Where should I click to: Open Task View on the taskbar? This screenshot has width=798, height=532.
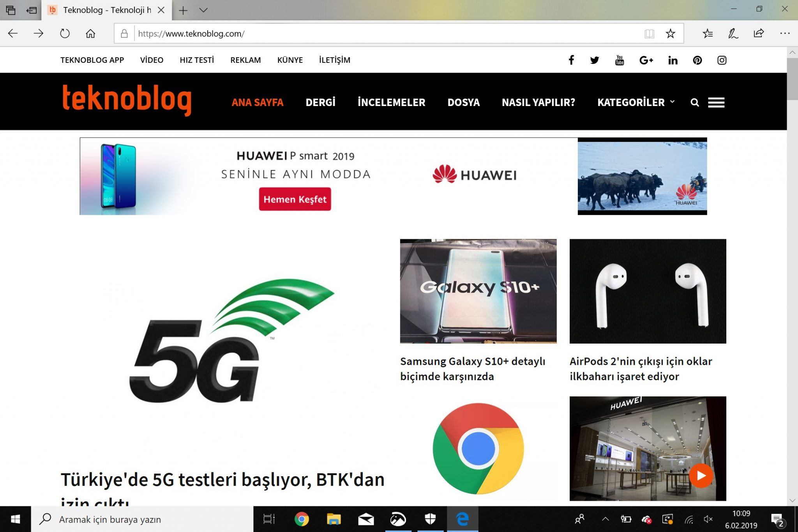(x=269, y=519)
